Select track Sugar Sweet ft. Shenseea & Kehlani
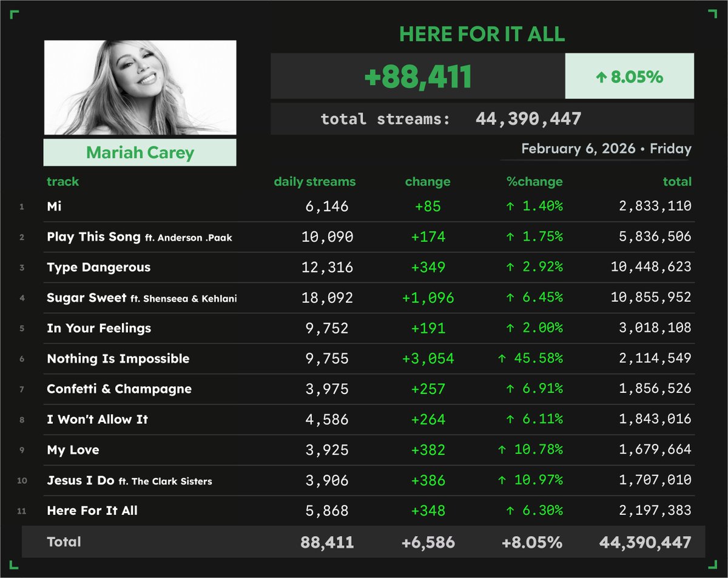 coord(142,298)
